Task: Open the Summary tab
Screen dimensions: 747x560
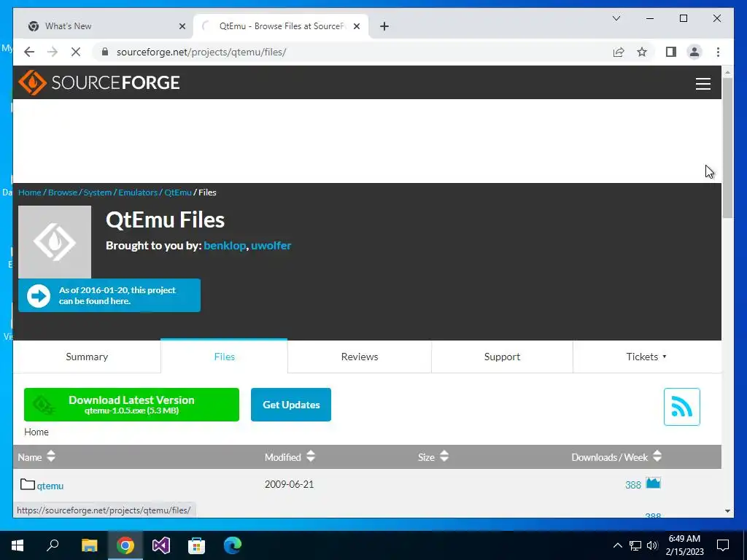Action: pyautogui.click(x=87, y=357)
